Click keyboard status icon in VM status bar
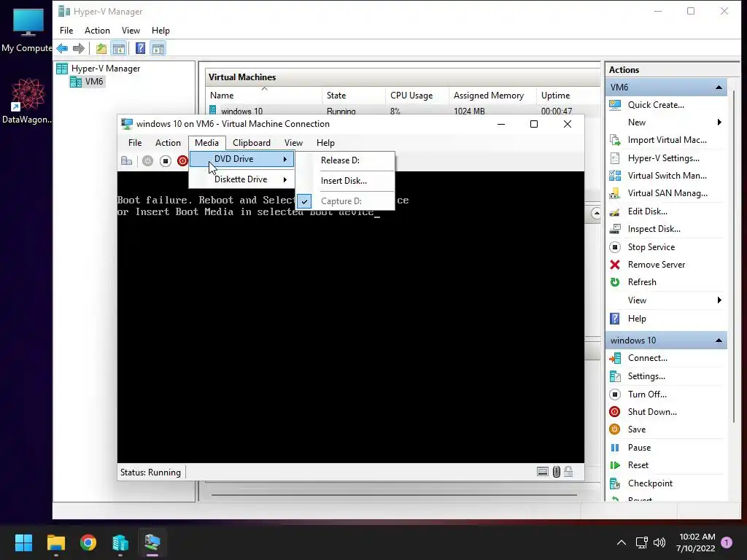 (543, 472)
